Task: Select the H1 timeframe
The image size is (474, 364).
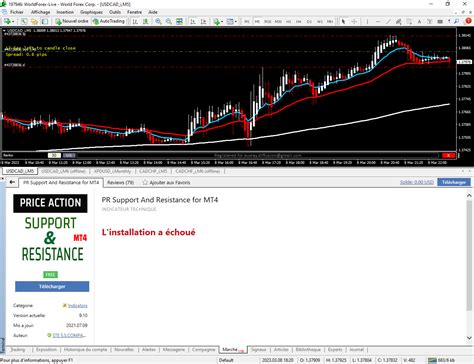Action: click(x=288, y=21)
